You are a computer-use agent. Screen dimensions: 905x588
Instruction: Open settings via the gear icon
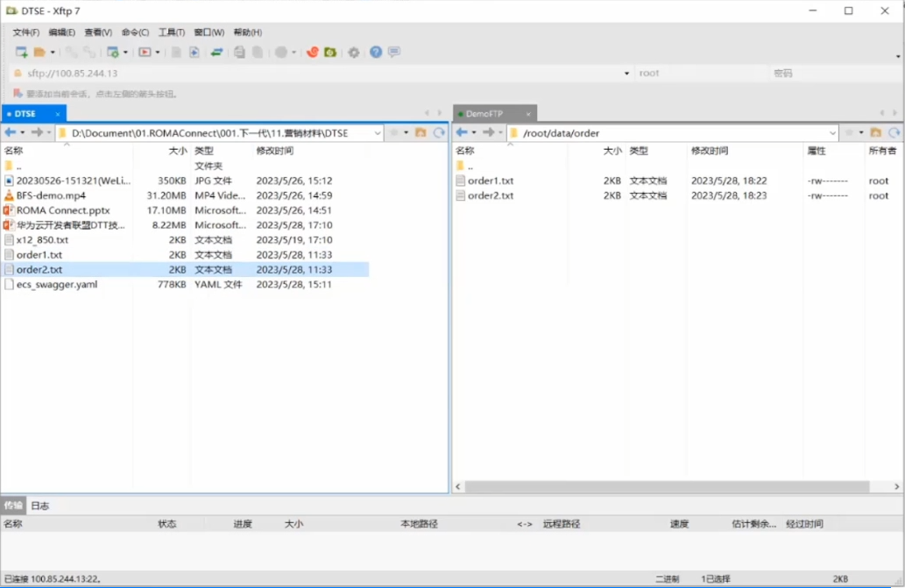click(x=354, y=53)
